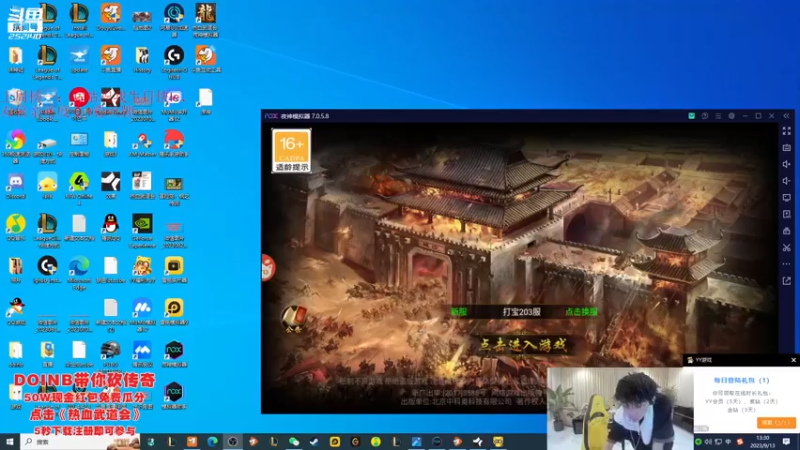Open the clock showing 13:30
This screenshot has width=800, height=450.
[763, 441]
